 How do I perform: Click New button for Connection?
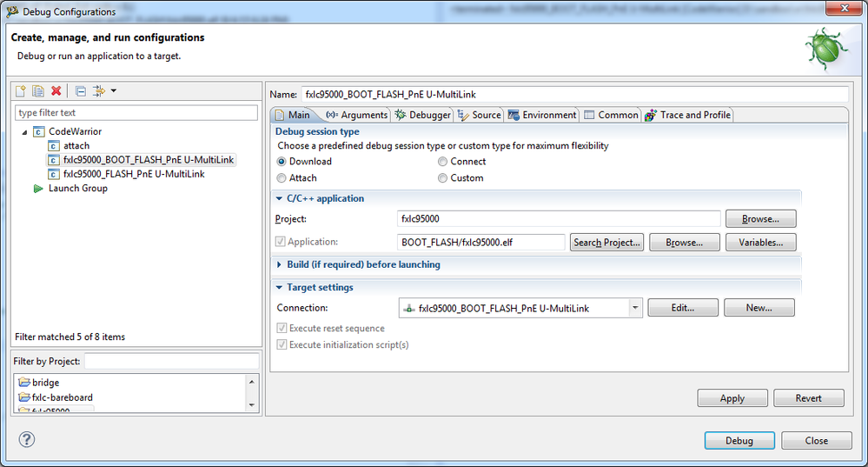coord(759,308)
